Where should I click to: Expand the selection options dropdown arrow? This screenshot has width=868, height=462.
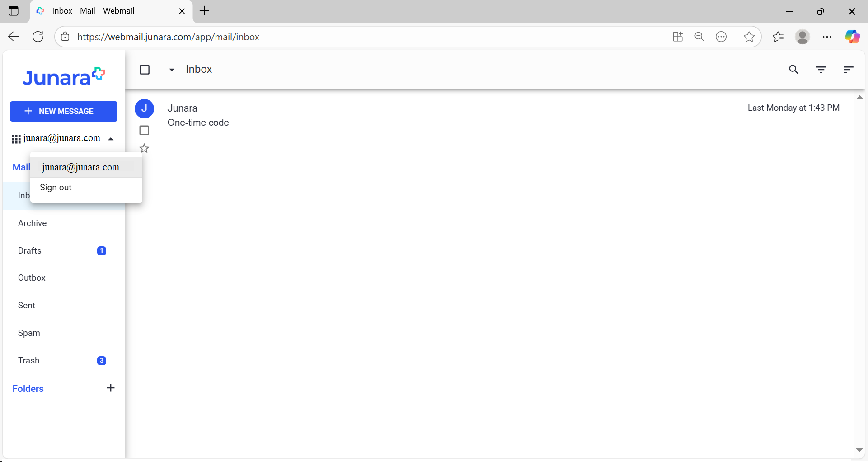172,70
